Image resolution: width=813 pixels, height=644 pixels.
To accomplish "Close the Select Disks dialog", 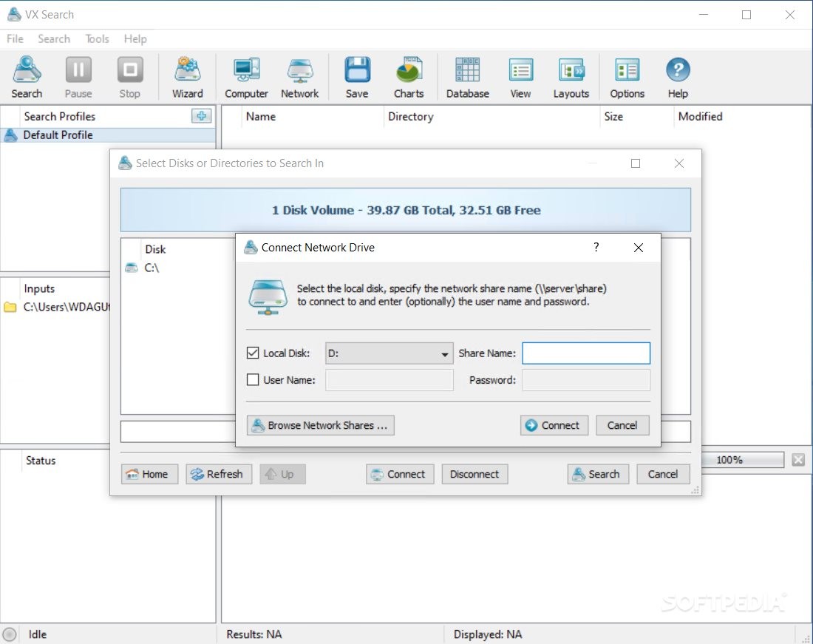I will coord(679,163).
